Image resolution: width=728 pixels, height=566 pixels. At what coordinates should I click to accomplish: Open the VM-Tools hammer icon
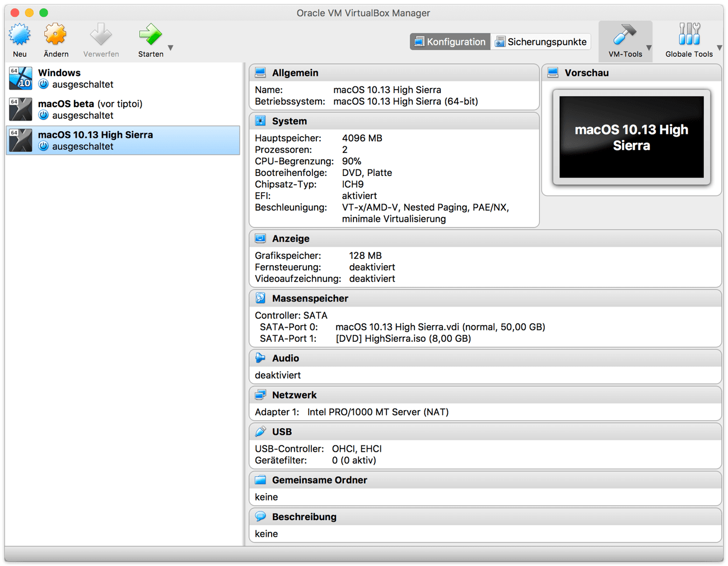pyautogui.click(x=624, y=35)
